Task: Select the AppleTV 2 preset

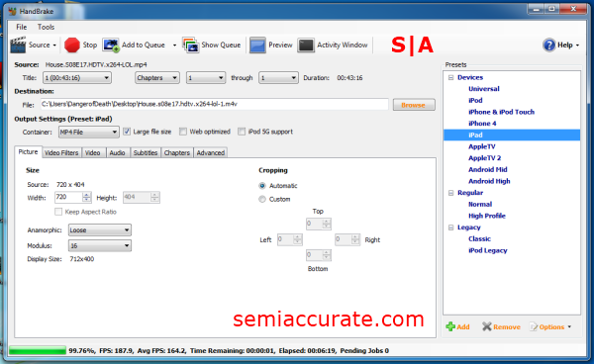Action: [484, 158]
